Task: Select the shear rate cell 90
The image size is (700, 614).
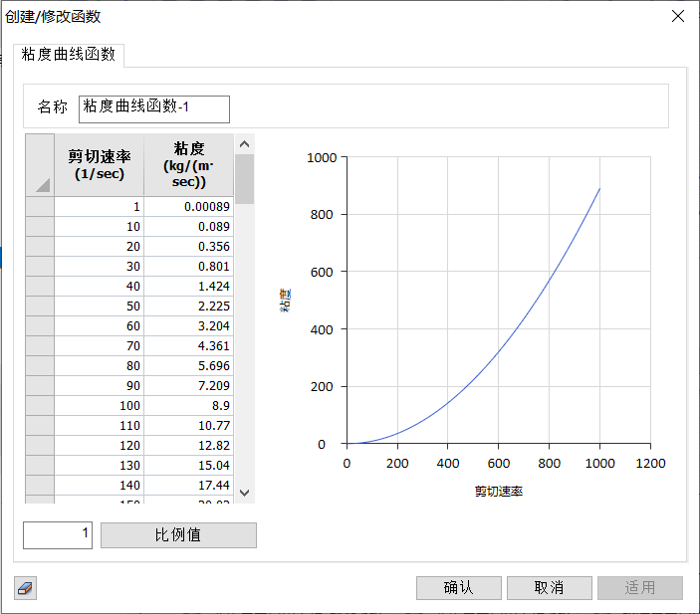Action: (100, 385)
